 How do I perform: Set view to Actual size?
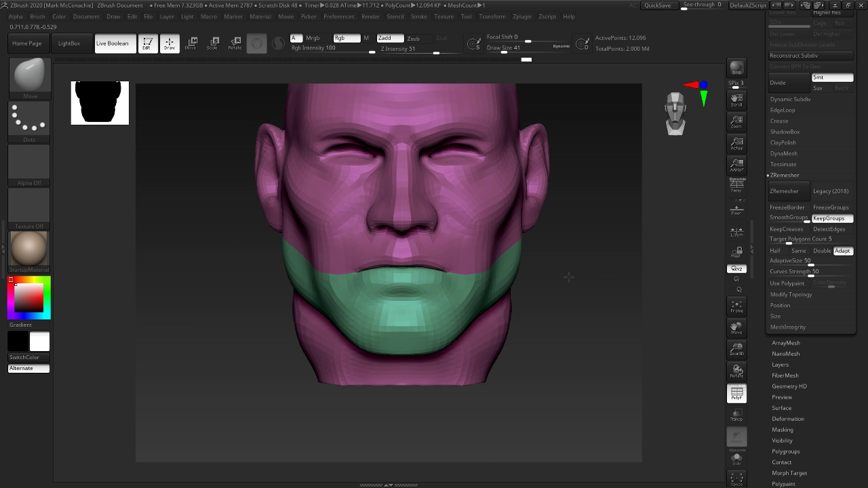pos(736,144)
